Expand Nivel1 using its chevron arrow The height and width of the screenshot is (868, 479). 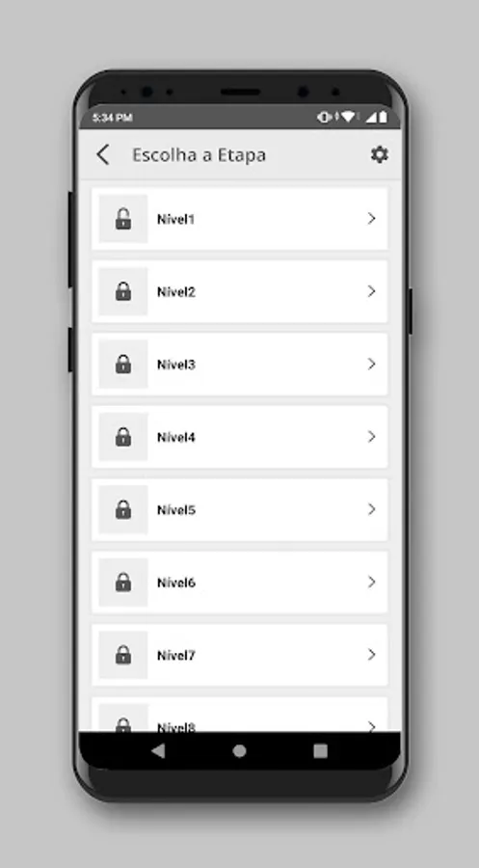372,219
